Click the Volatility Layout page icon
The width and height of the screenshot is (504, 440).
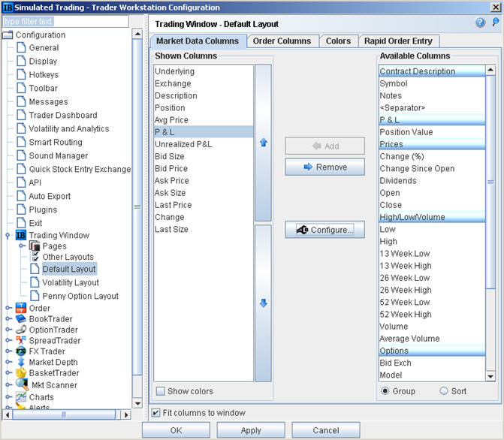pos(35,282)
